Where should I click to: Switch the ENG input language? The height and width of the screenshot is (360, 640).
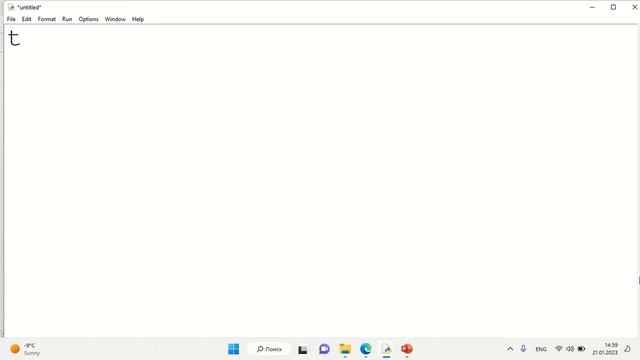coord(541,349)
